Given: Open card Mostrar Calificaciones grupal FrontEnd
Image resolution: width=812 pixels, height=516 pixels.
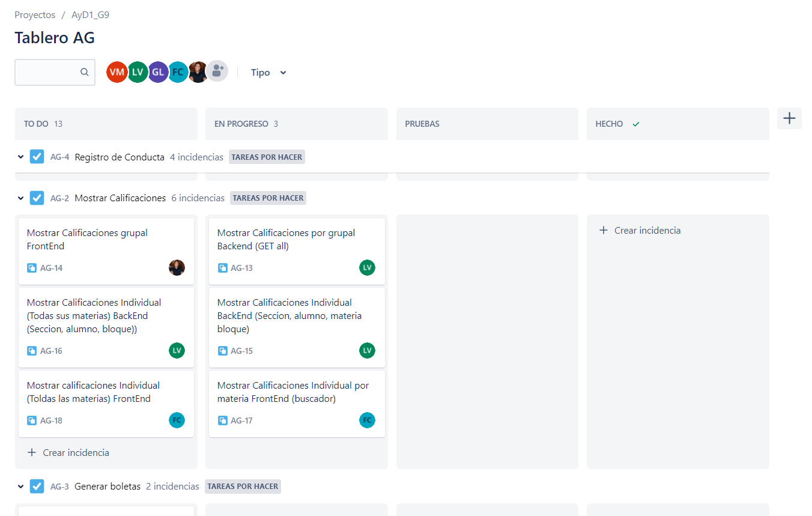Looking at the screenshot, I should [x=106, y=251].
